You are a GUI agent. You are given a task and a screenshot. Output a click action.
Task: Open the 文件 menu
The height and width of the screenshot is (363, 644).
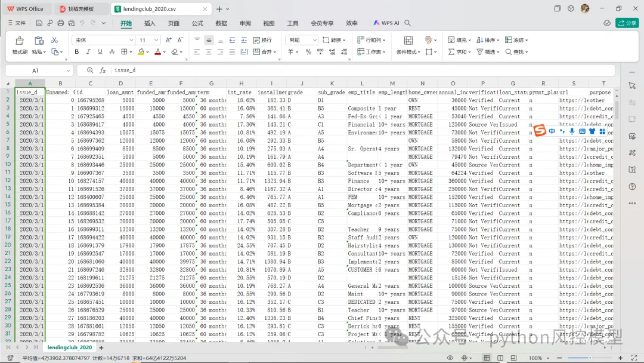17,23
